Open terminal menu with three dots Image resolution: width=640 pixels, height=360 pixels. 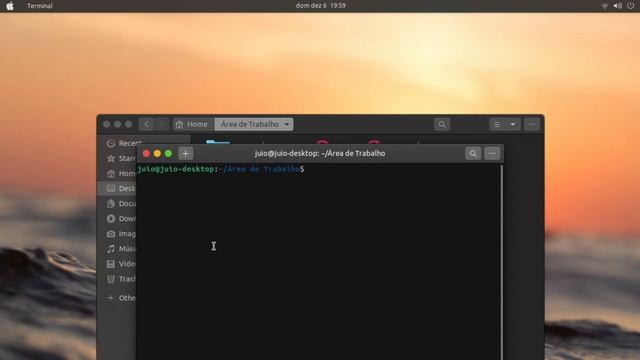[492, 153]
